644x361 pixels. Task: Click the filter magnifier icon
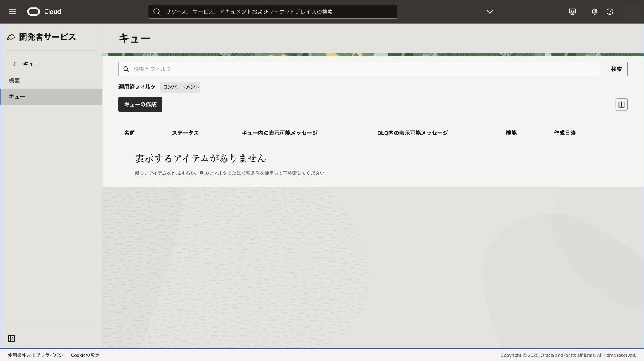[126, 69]
